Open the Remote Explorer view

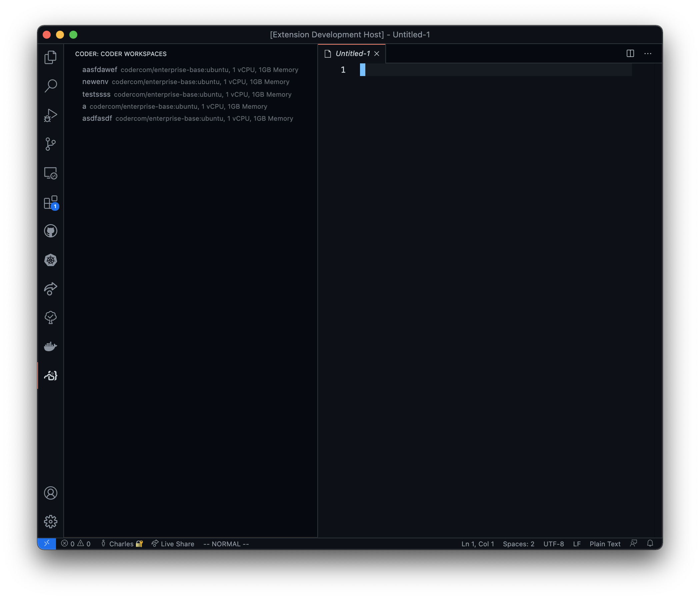point(50,173)
